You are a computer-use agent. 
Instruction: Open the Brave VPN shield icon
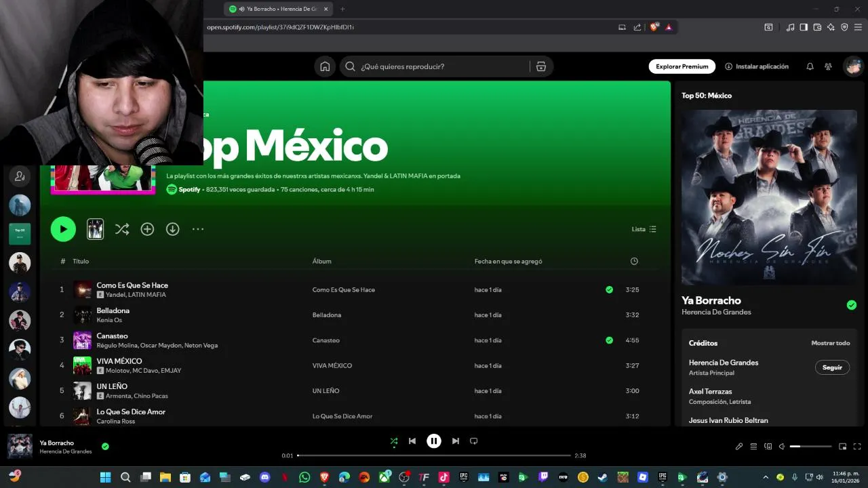(x=844, y=27)
